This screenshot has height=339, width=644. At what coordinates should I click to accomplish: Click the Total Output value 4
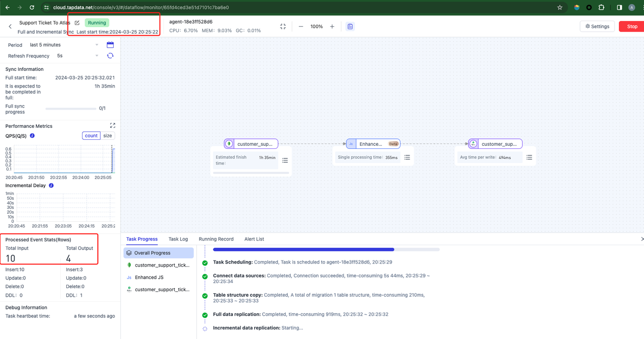[68, 259]
